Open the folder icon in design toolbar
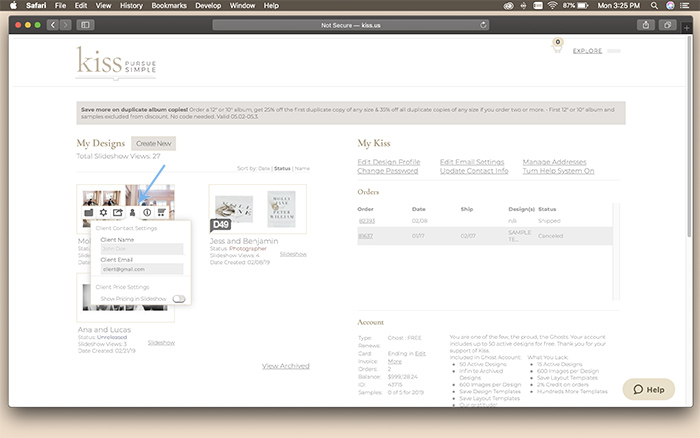Image resolution: width=700 pixels, height=438 pixels. click(89, 213)
